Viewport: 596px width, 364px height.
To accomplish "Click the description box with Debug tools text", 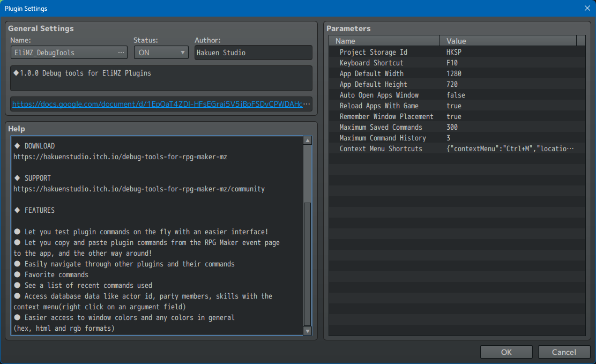I will pos(161,78).
